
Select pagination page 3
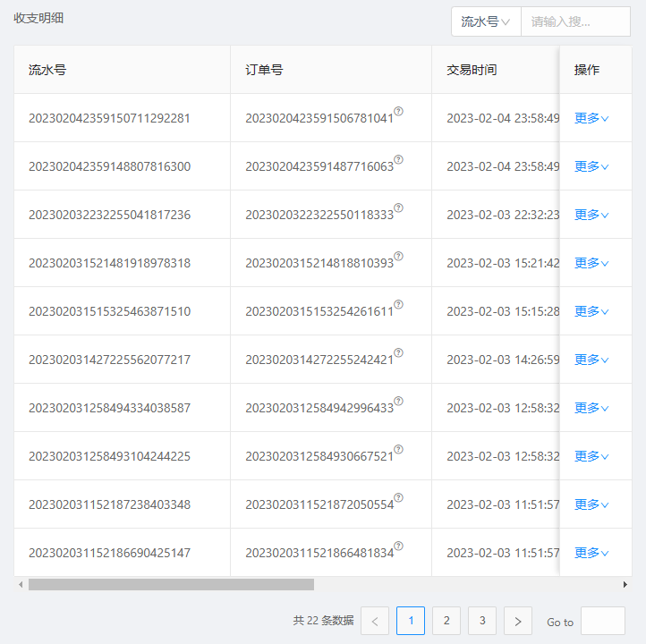482,621
